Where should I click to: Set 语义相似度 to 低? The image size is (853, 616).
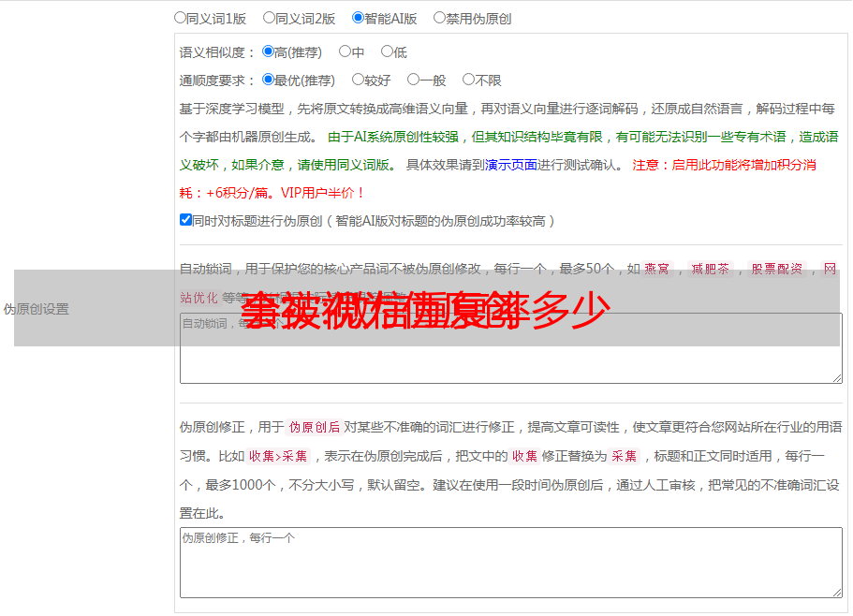[x=388, y=52]
